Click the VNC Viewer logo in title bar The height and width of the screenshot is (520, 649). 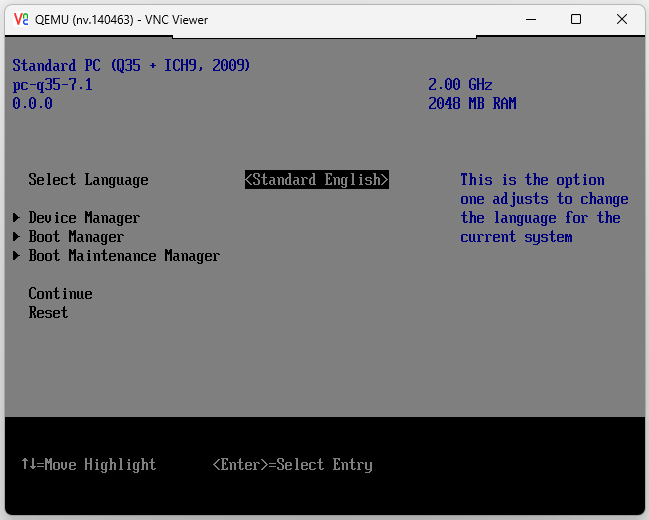click(20, 19)
